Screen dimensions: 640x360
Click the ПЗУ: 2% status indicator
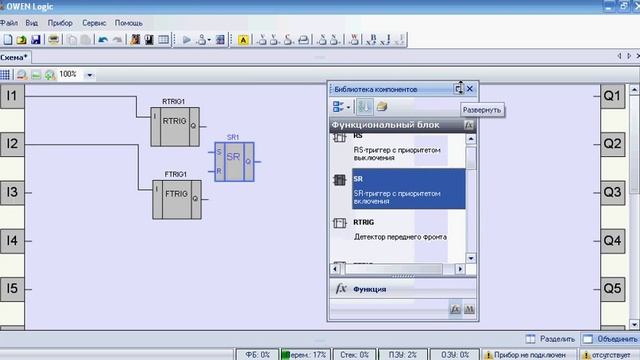(403, 355)
